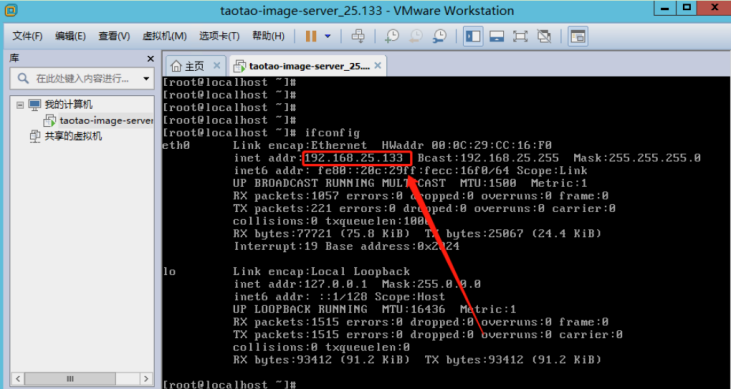Click the RX packets:1057 line

[421, 196]
